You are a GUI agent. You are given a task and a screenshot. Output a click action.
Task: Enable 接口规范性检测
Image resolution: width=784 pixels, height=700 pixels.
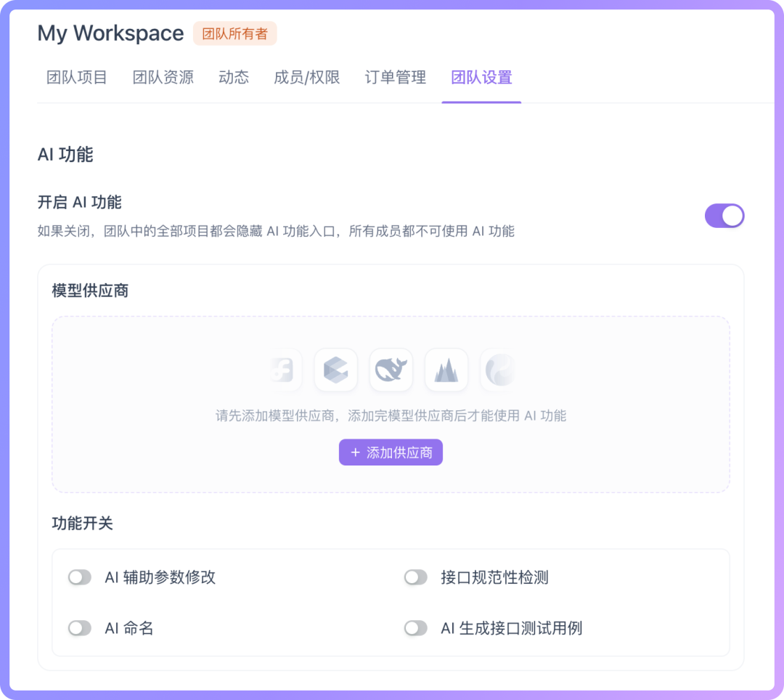[415, 577]
